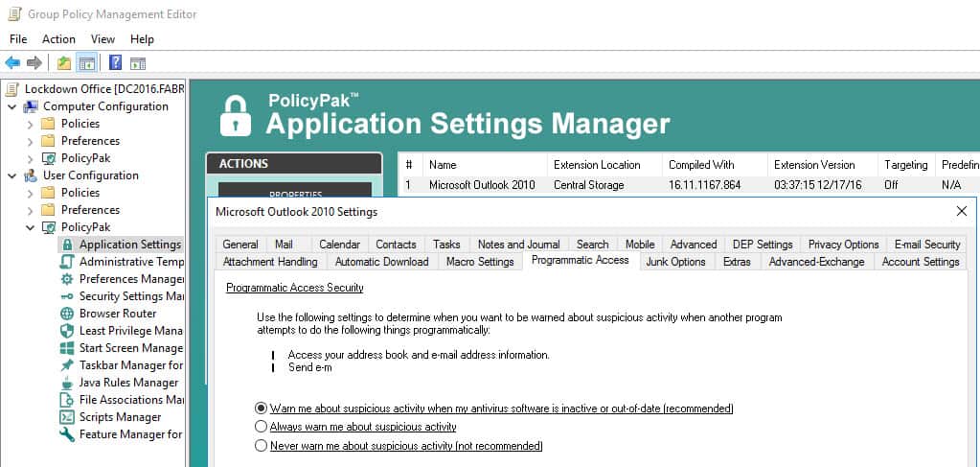Click the Compiled With column header
The height and width of the screenshot is (467, 980).
[715, 165]
